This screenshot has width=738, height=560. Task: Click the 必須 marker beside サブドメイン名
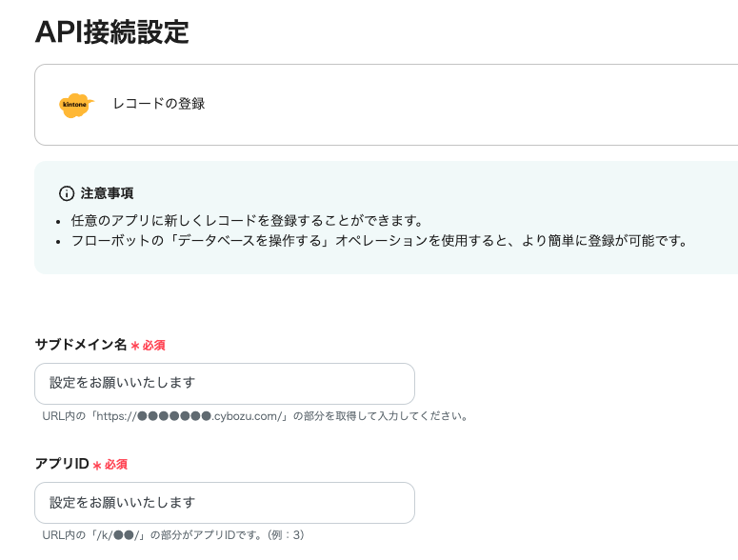(x=153, y=346)
